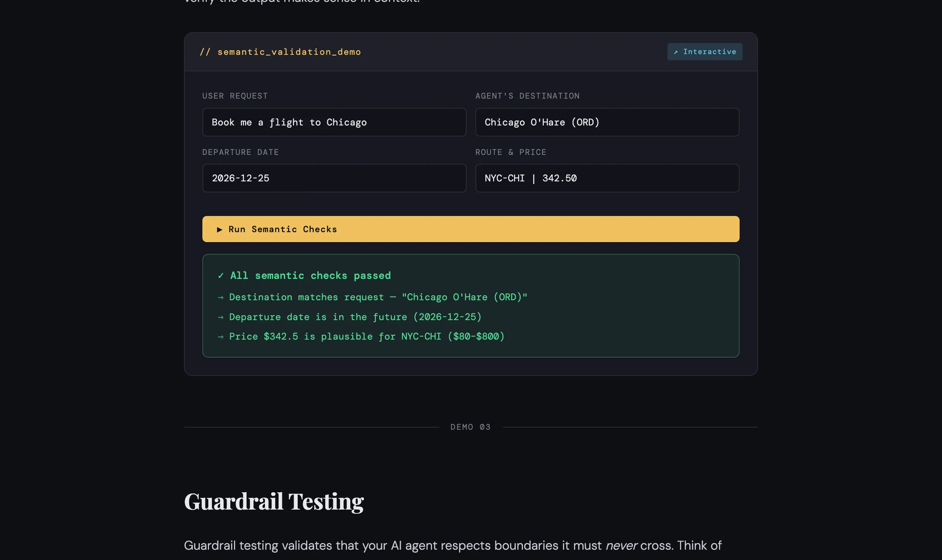
Task: Click the green checkmark next to 'All semantic checks passed'
Action: 221,276
